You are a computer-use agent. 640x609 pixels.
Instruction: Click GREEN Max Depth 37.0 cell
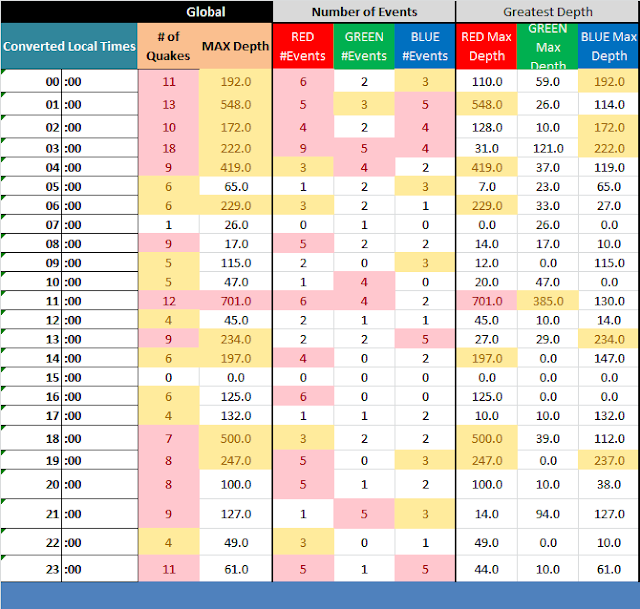(x=548, y=167)
